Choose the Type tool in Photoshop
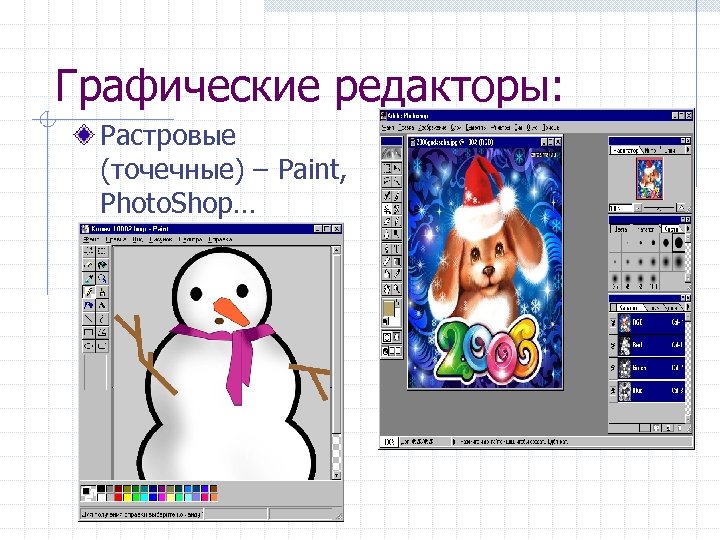Image resolution: width=720 pixels, height=540 pixels. (397, 248)
